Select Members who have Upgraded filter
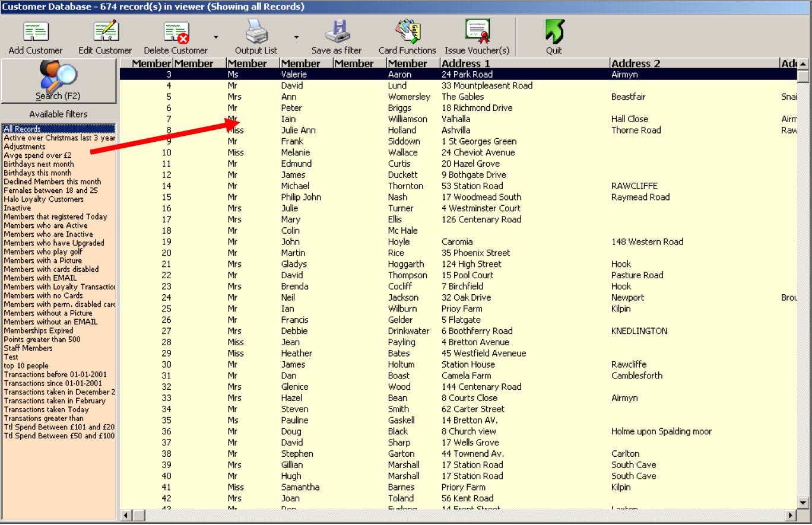Image resolution: width=812 pixels, height=525 pixels. (54, 243)
